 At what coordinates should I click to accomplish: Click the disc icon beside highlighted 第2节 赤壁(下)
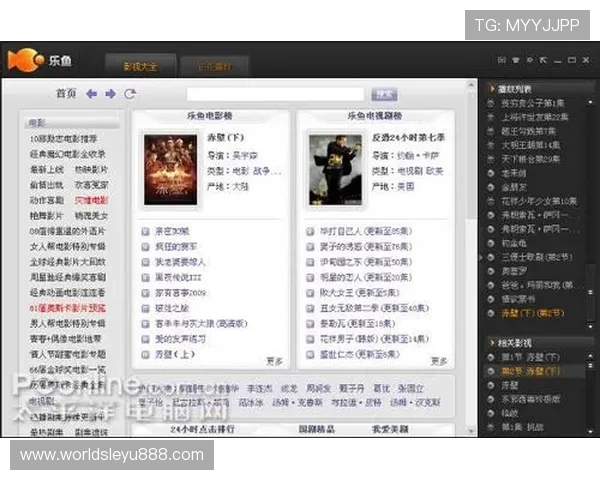pos(491,371)
